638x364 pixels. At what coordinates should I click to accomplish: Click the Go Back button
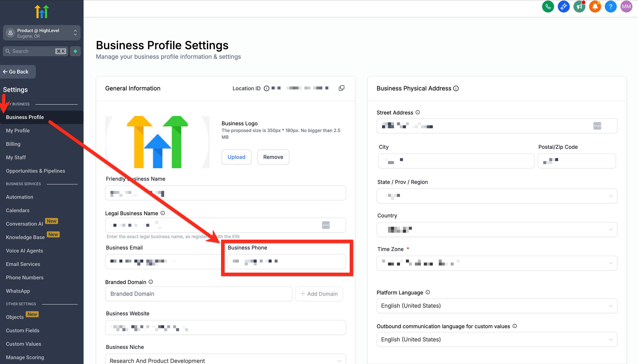16,72
